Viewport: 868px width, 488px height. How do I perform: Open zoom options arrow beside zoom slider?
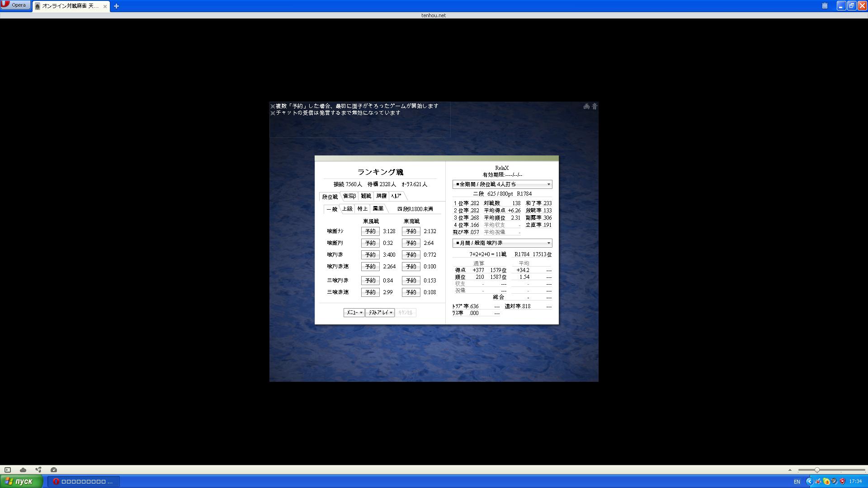point(790,470)
